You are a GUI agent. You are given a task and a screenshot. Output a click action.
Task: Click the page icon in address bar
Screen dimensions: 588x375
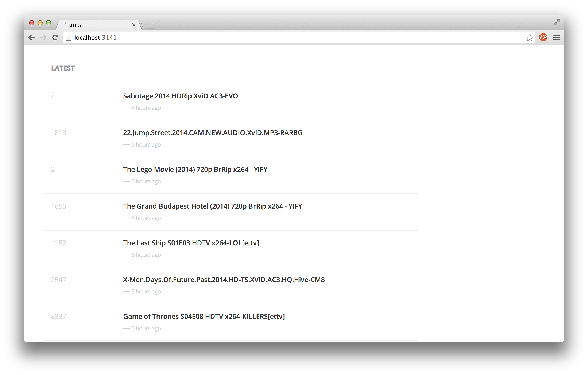pyautogui.click(x=69, y=37)
